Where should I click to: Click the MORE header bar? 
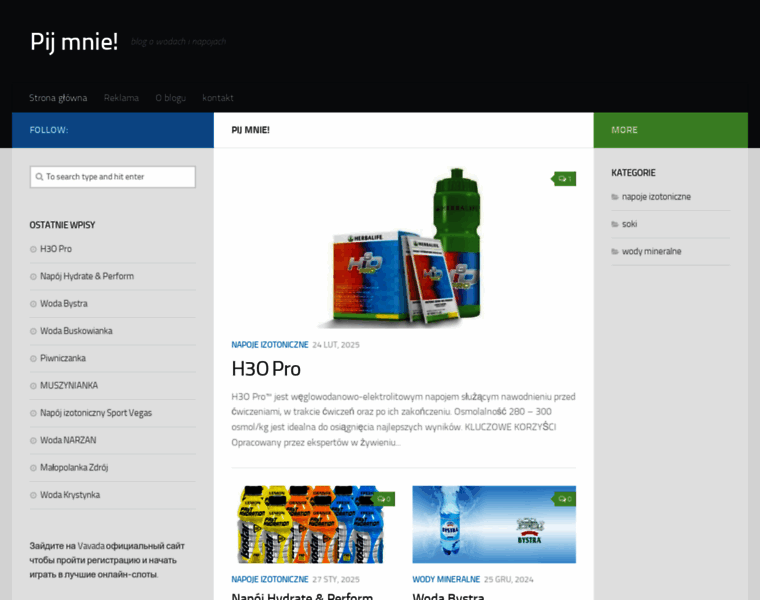pyautogui.click(x=671, y=130)
